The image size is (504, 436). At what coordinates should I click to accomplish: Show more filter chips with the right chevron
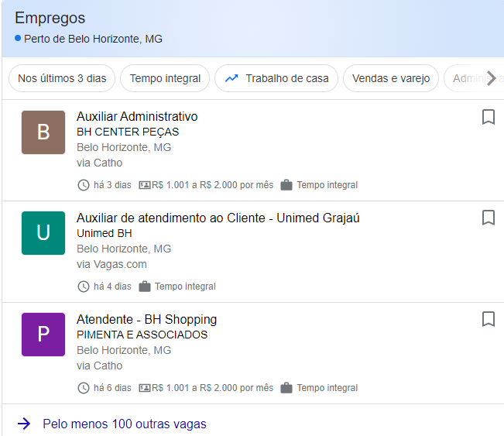pyautogui.click(x=491, y=78)
